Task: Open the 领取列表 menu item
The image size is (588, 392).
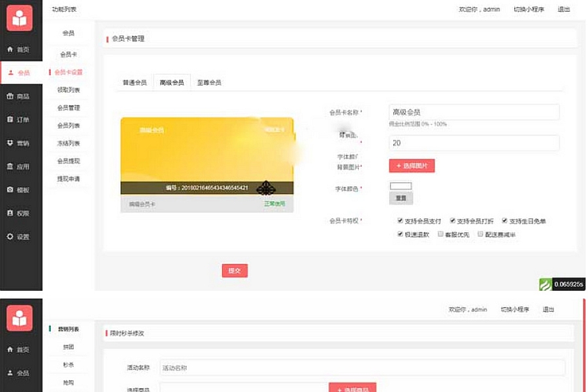Action: click(69, 90)
